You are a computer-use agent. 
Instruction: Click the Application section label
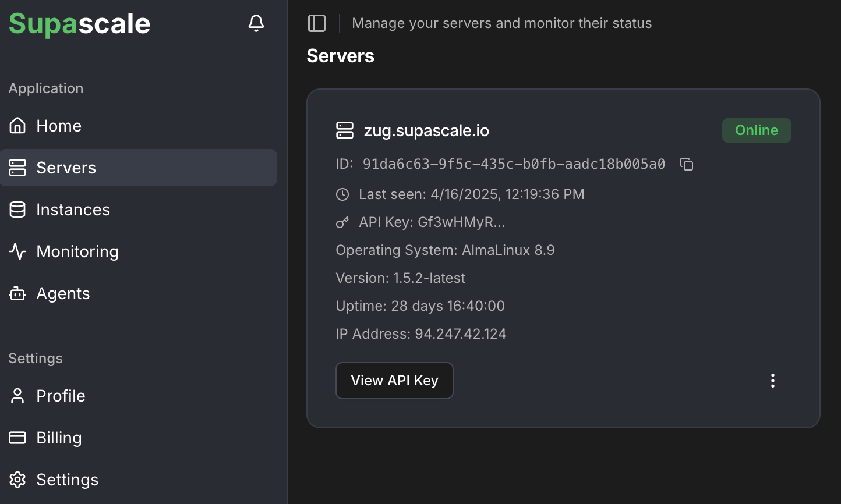coord(45,88)
